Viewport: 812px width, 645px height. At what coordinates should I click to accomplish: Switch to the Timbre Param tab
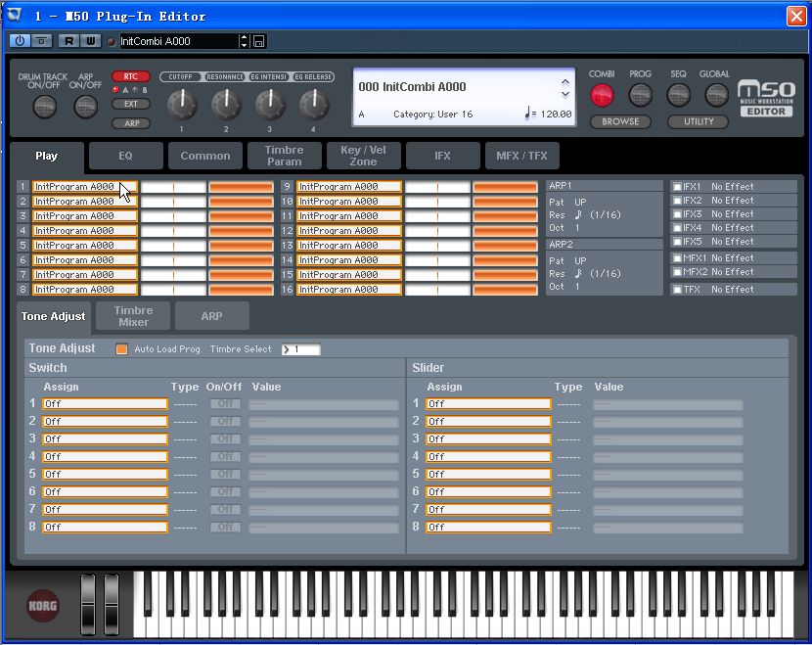285,156
